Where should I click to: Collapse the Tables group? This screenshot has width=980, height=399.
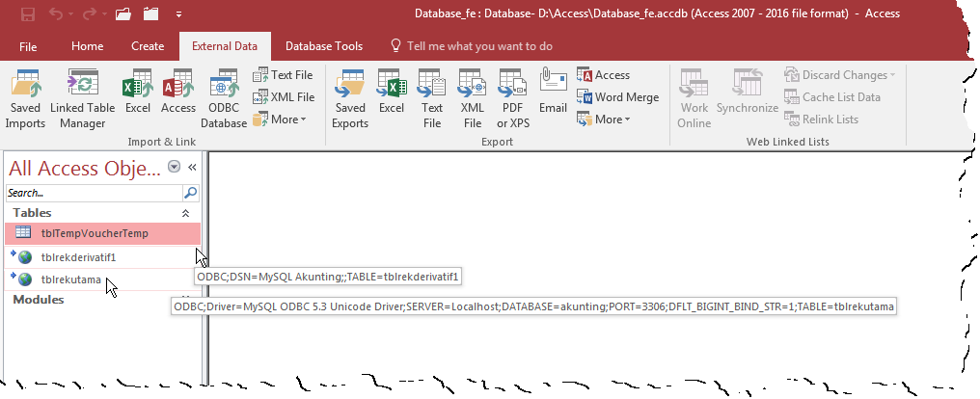[185, 214]
